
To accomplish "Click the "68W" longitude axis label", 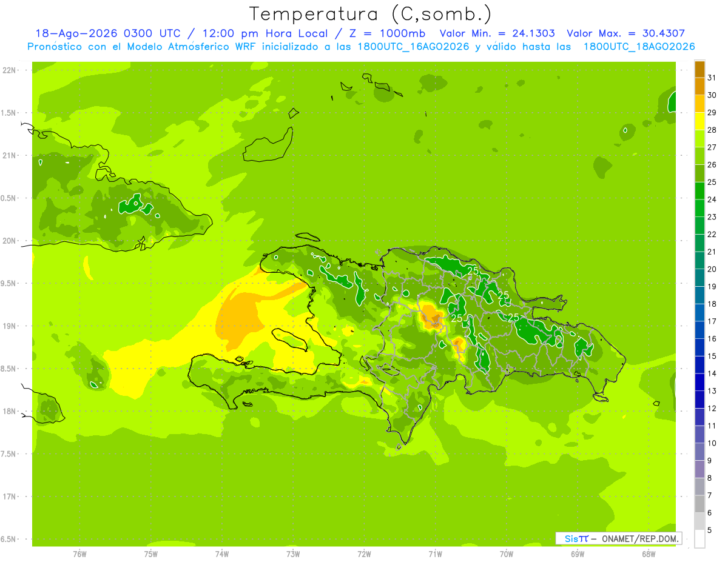I will click(649, 555).
